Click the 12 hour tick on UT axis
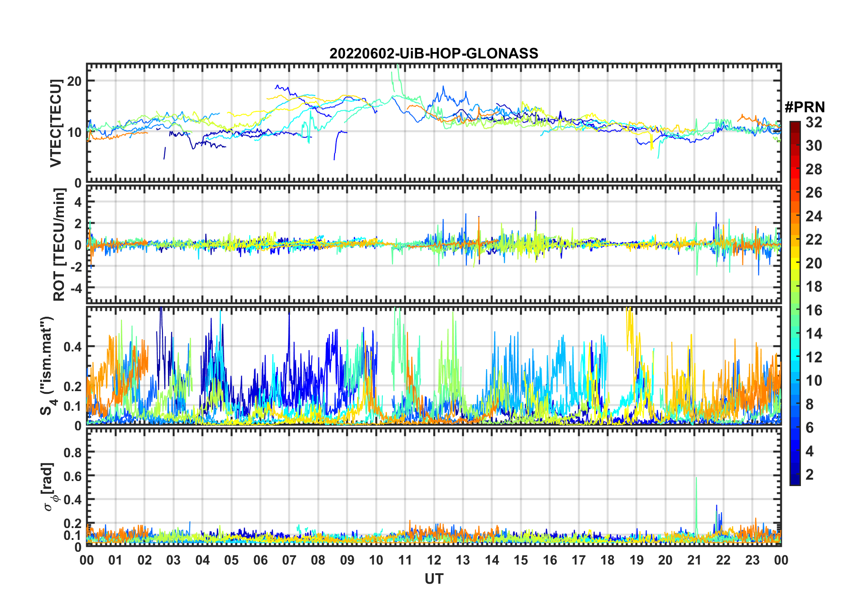Viewport: 868px width, 607px height. [434, 560]
